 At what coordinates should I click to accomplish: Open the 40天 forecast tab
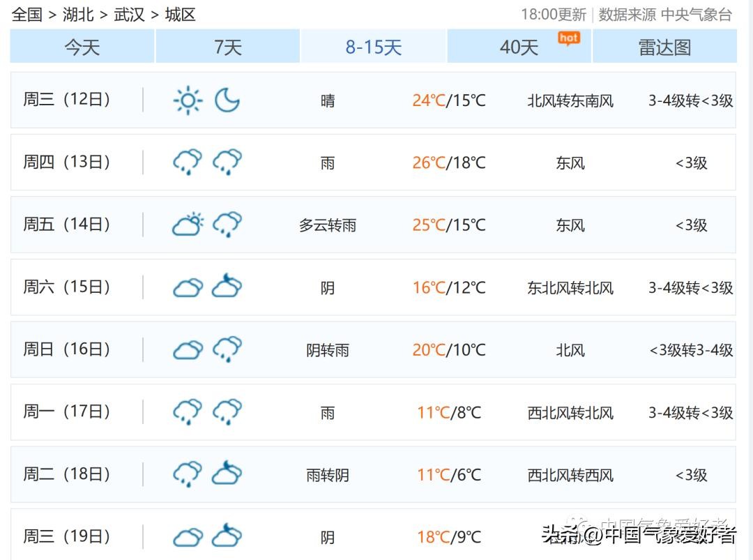519,47
